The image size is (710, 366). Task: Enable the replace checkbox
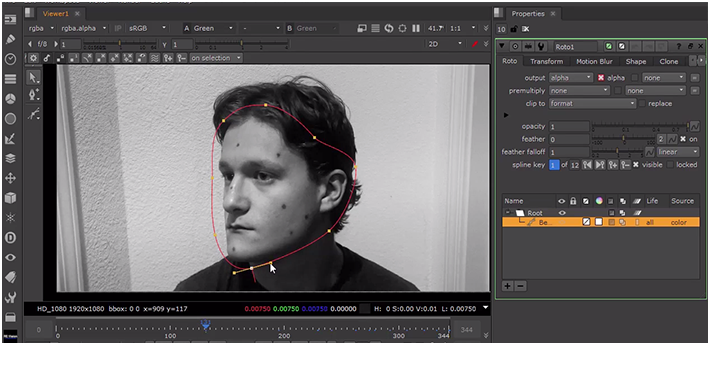click(642, 103)
